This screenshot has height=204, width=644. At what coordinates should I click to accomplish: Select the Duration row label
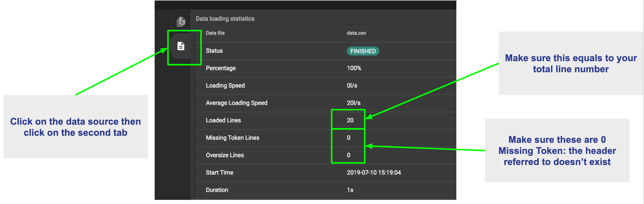click(217, 190)
